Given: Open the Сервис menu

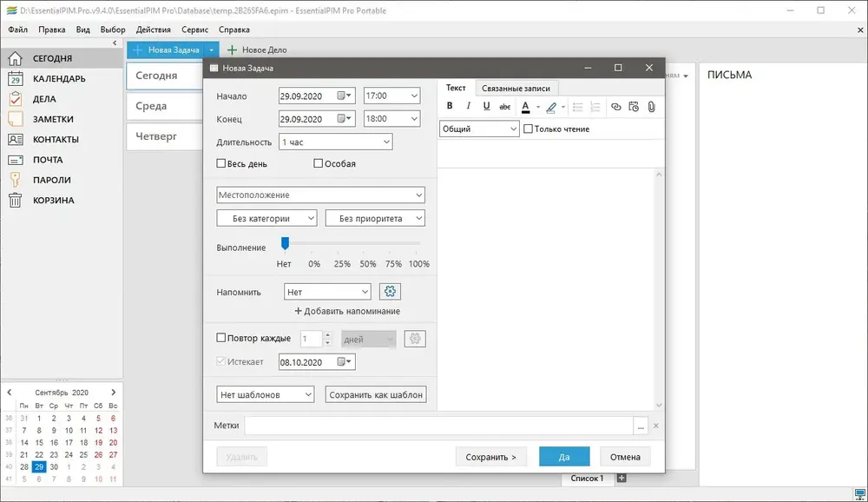Looking at the screenshot, I should (x=194, y=30).
